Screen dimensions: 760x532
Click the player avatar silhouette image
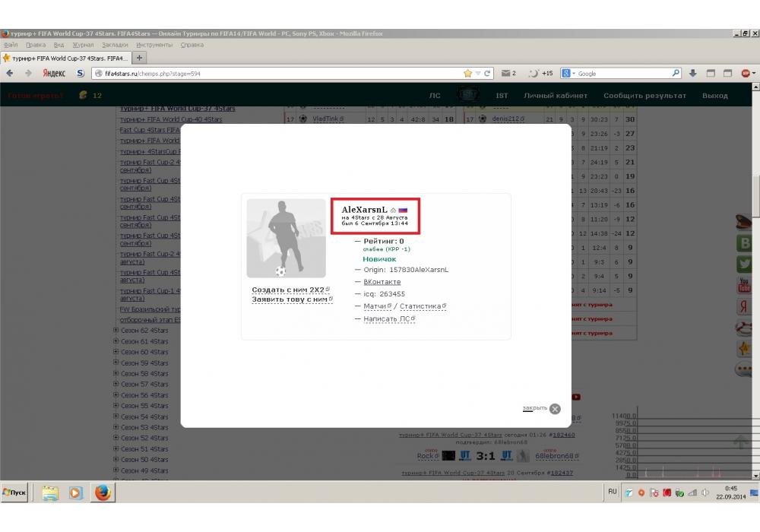coord(286,238)
